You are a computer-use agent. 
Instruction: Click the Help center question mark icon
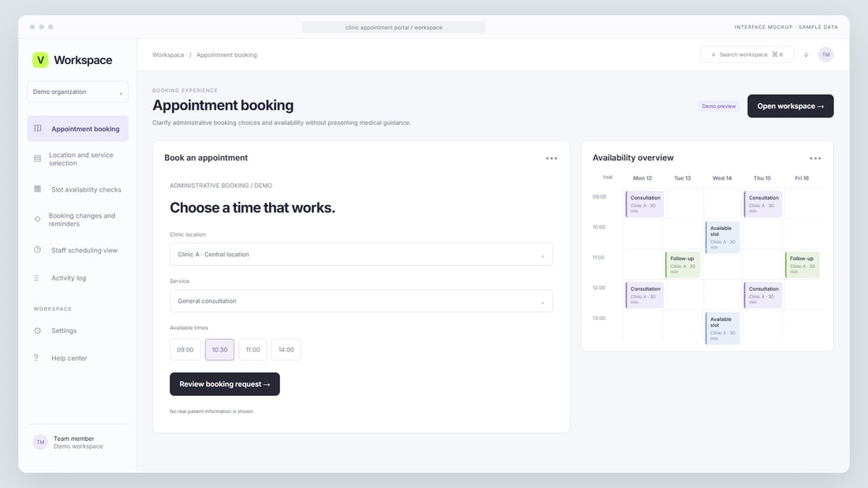36,358
